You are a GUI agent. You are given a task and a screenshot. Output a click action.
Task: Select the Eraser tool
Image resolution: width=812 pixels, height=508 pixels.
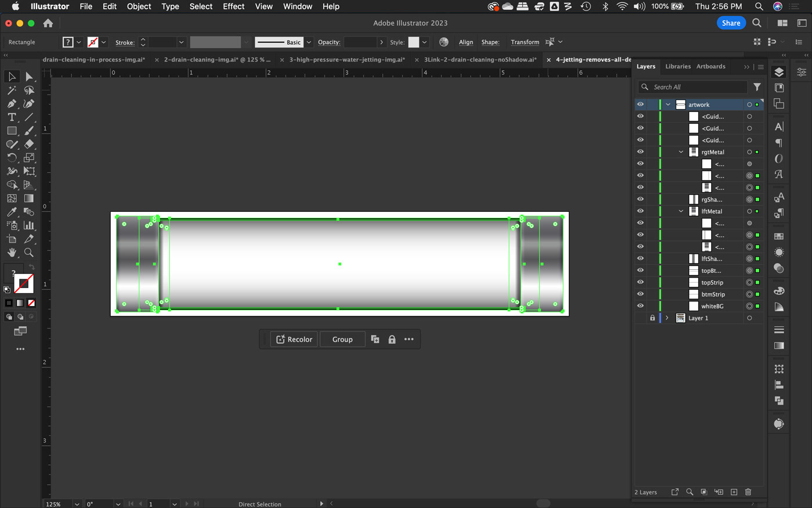[x=29, y=144]
